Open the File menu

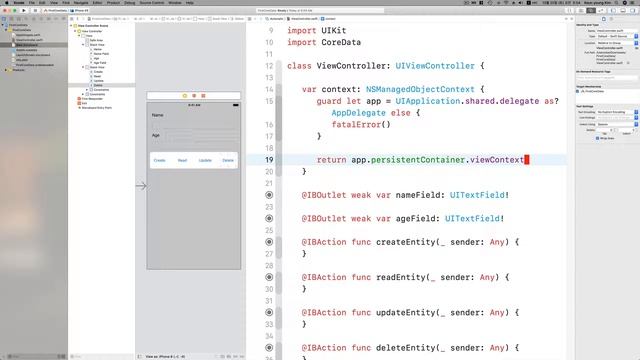click(x=31, y=2)
